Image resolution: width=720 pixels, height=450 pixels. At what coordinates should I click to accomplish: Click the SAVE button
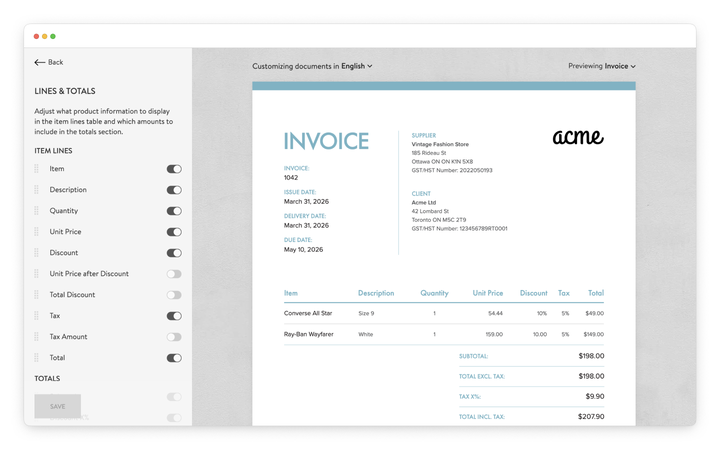click(x=58, y=406)
